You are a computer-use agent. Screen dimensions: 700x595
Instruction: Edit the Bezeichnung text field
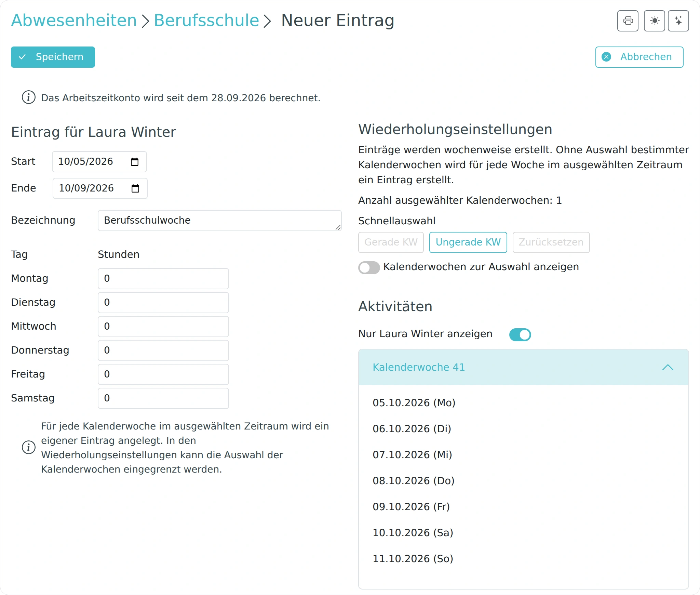pos(219,221)
